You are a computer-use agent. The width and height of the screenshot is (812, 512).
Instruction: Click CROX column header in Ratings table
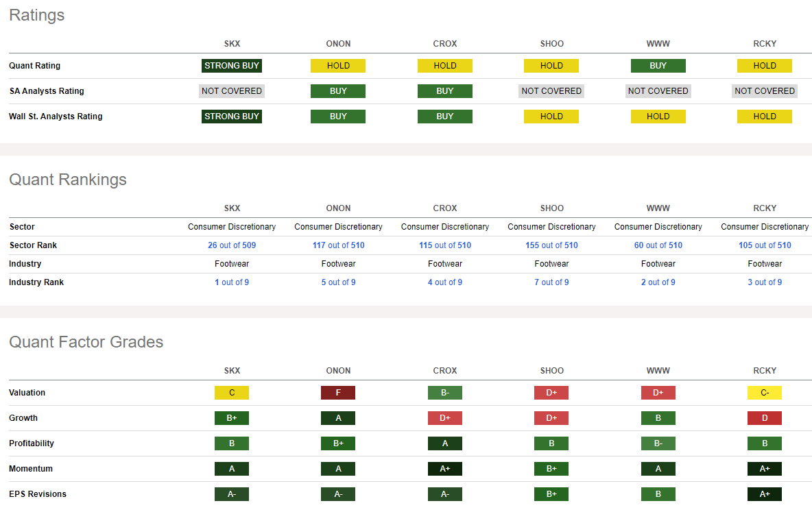pyautogui.click(x=445, y=44)
